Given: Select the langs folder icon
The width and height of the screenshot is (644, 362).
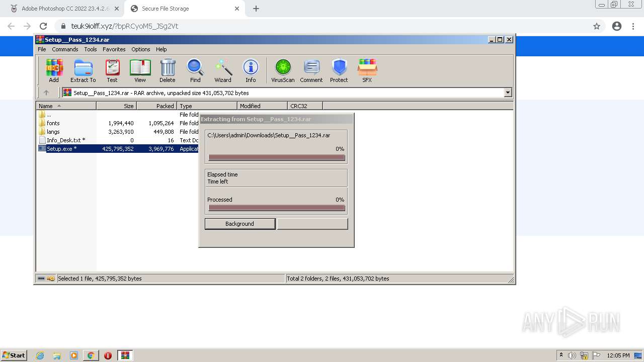Looking at the screenshot, I should (x=42, y=132).
